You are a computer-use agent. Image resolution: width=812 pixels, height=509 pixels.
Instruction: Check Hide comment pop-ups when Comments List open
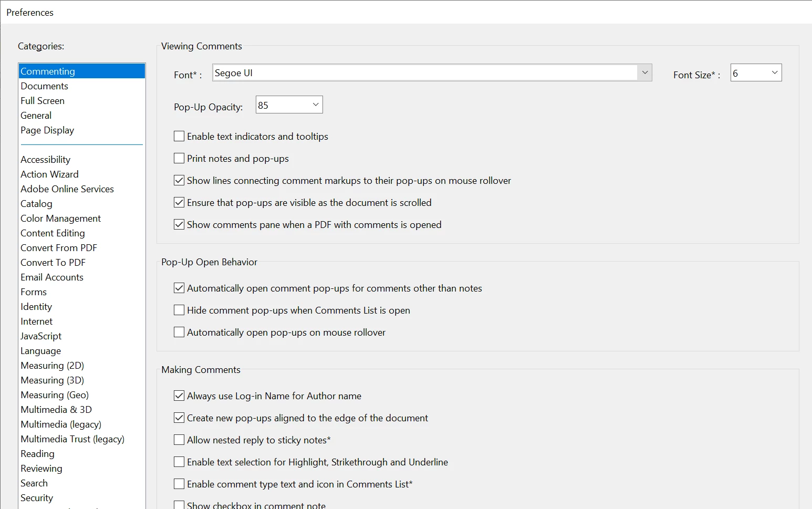click(179, 310)
